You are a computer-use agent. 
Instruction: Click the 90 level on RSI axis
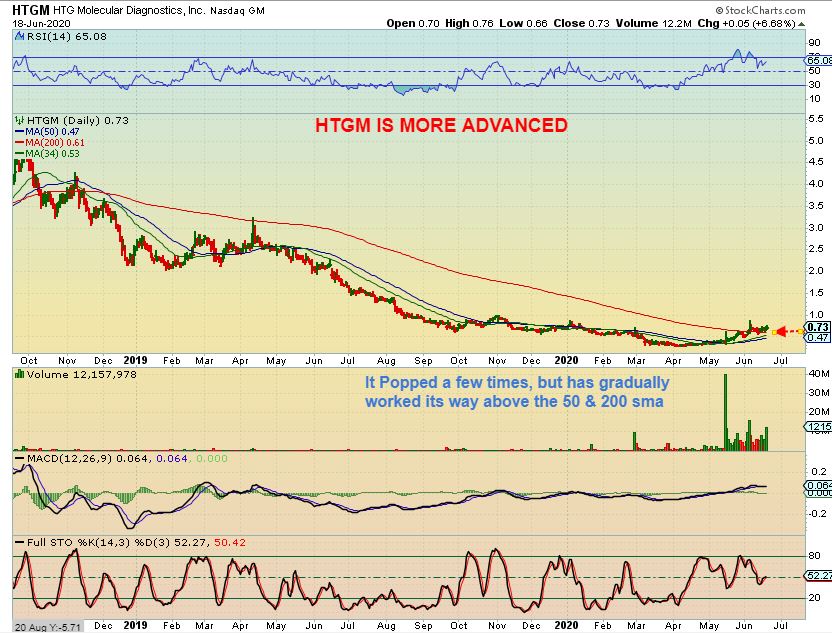[814, 43]
